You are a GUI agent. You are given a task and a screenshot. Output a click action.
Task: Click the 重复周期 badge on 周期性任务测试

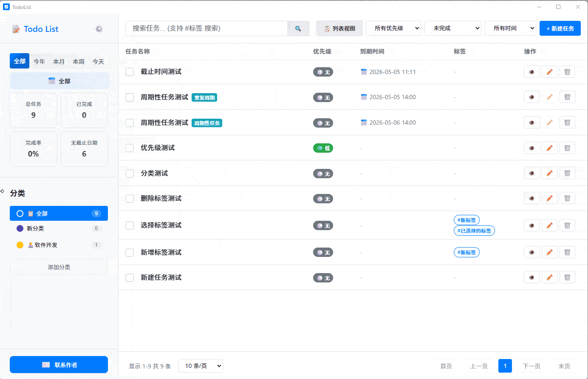coord(204,97)
